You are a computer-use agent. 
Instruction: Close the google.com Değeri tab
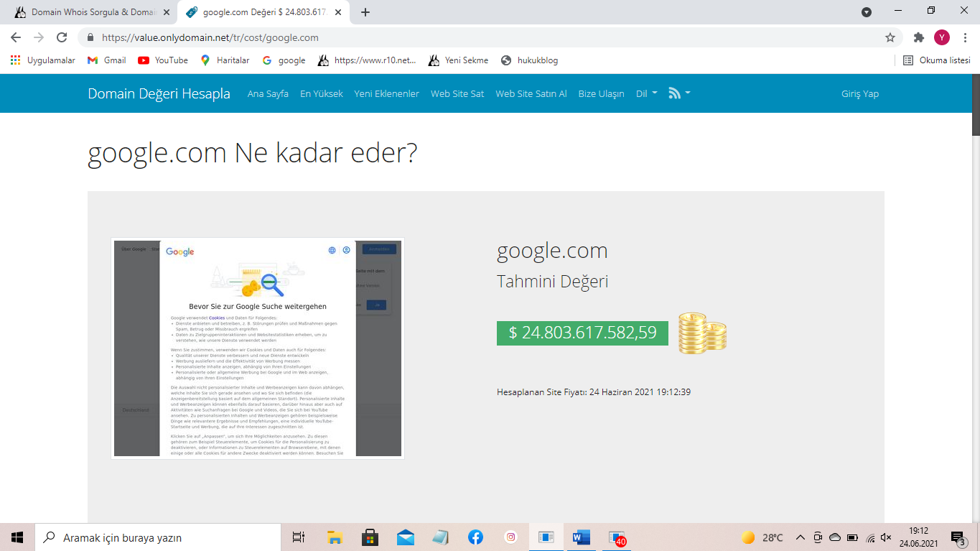click(x=338, y=12)
